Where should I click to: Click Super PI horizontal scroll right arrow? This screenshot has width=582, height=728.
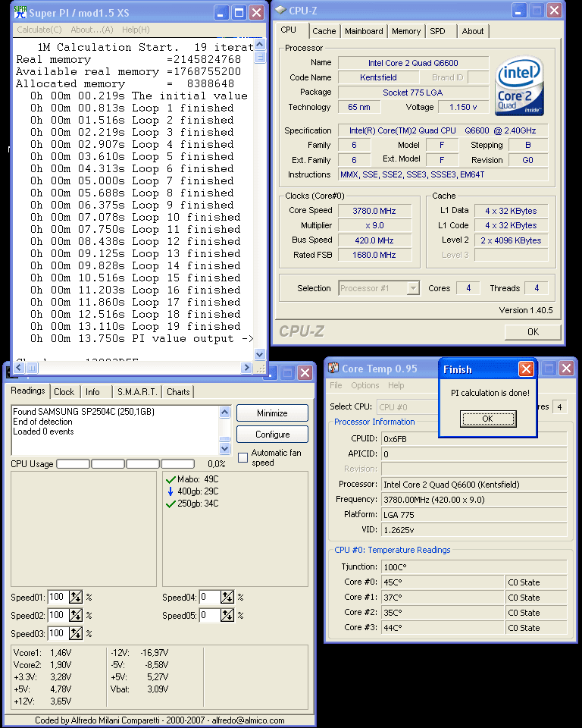click(246, 368)
